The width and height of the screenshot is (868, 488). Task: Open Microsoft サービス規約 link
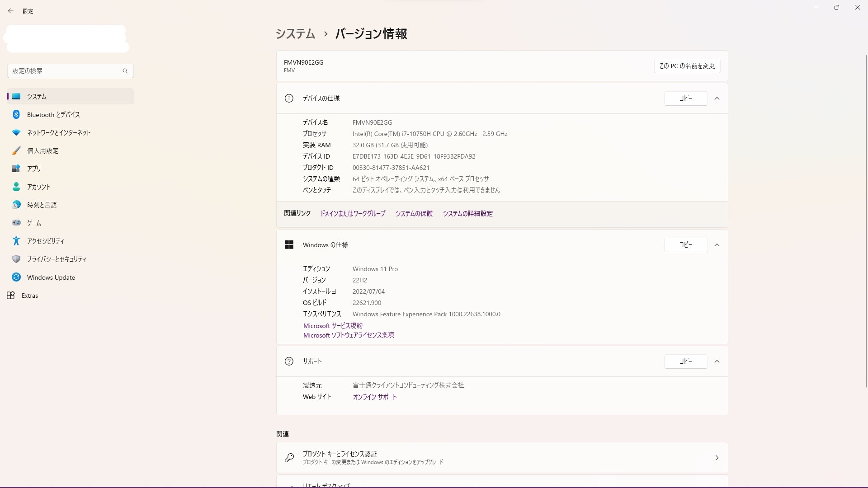tap(333, 326)
